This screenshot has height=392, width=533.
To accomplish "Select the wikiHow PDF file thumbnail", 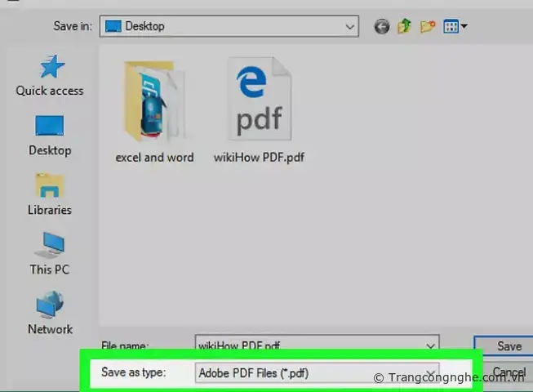I will [259, 100].
